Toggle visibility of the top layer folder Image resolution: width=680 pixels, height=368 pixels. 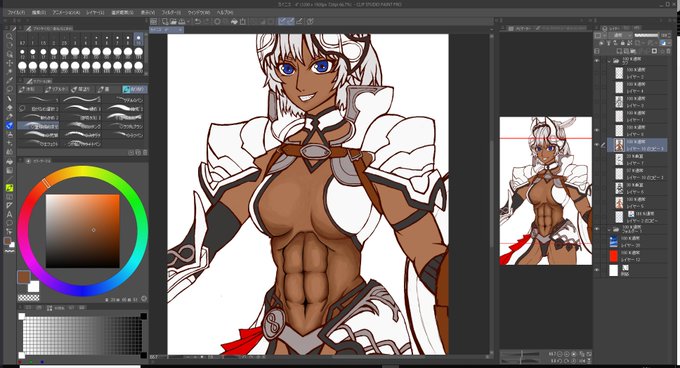(597, 61)
